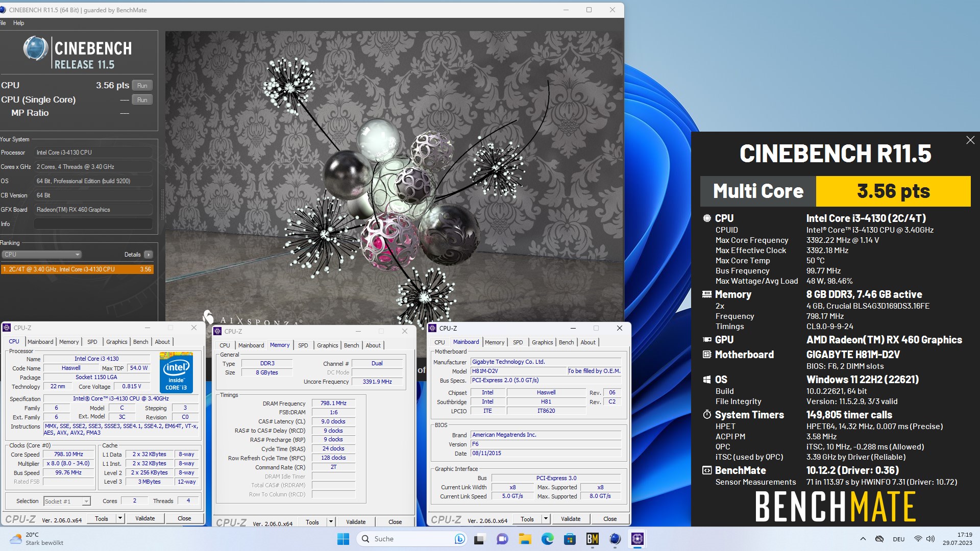980x551 pixels.
Task: Open SPD tab in left CPU-Z window
Action: click(92, 342)
